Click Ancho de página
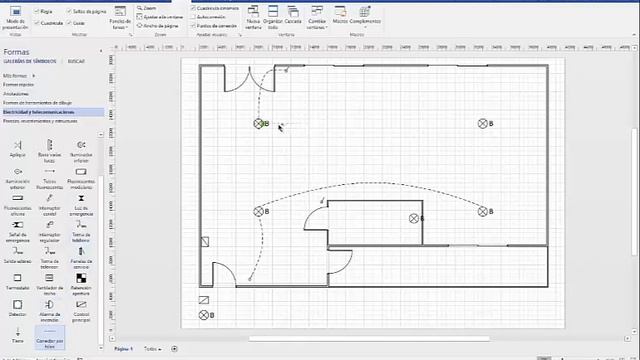This screenshot has height=360, width=640. [x=158, y=25]
